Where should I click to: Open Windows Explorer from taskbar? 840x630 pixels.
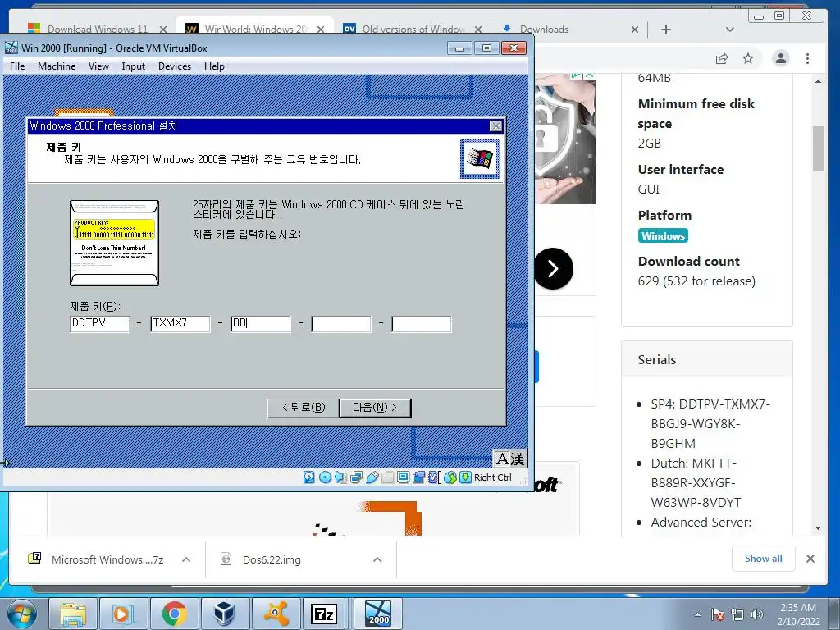tap(73, 614)
